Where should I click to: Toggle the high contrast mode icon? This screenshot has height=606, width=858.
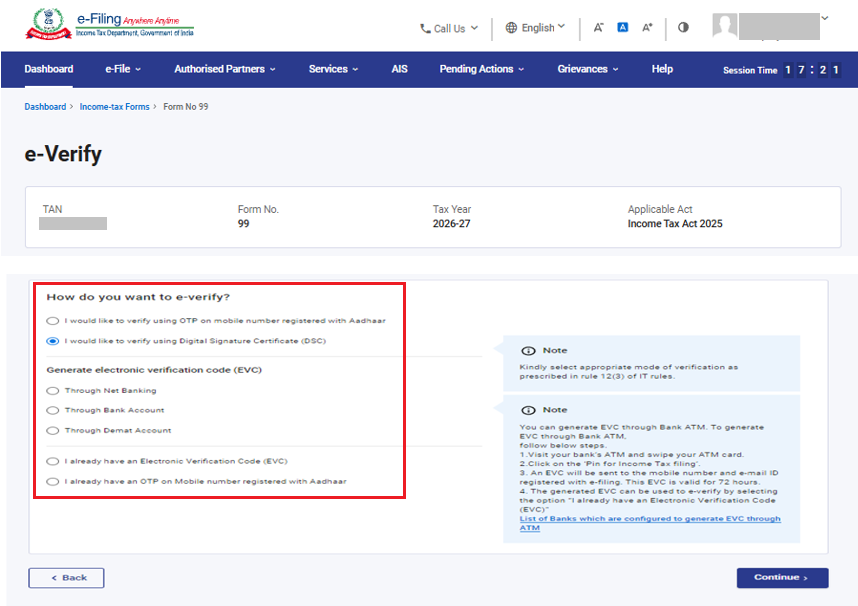click(x=683, y=27)
